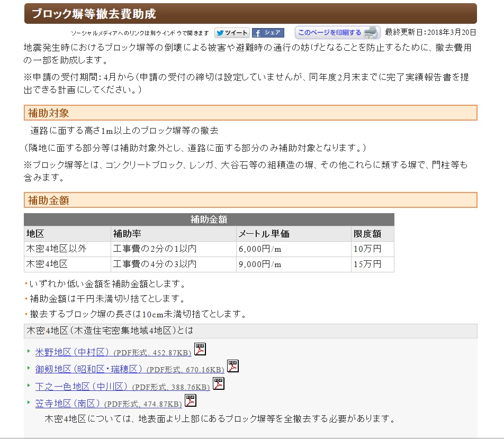
Task: Open 御剱地区(昭和区・瑞穂区) PDF link
Action: coord(130,369)
